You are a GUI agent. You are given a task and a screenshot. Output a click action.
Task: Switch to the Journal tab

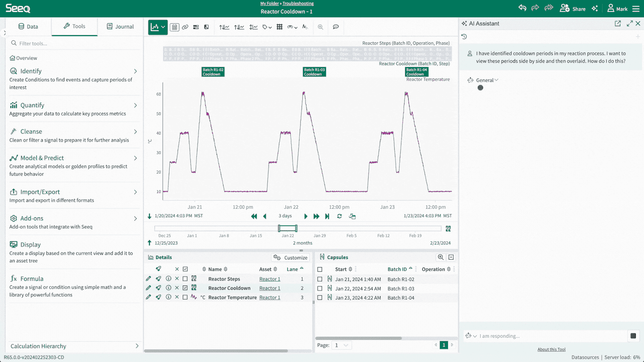point(120,26)
